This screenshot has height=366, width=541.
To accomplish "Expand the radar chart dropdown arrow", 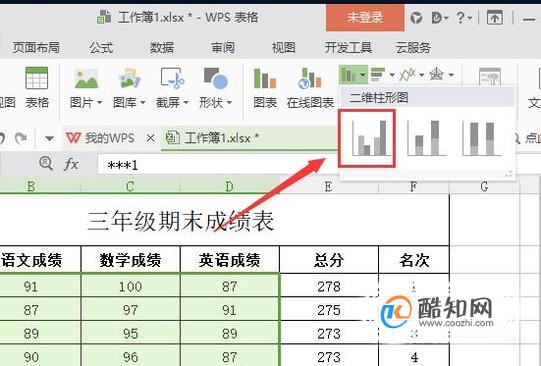I will pyautogui.click(x=451, y=75).
